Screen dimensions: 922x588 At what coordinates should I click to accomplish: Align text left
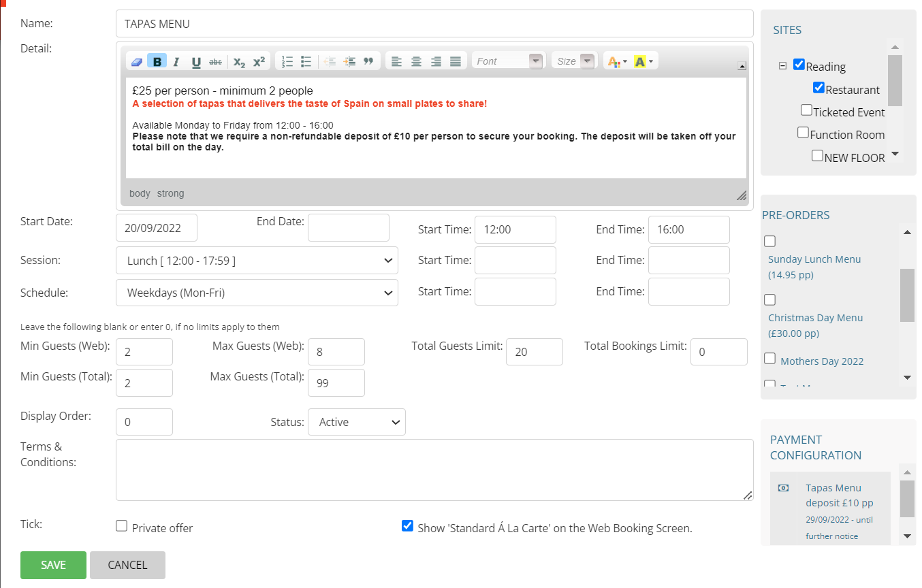[397, 61]
